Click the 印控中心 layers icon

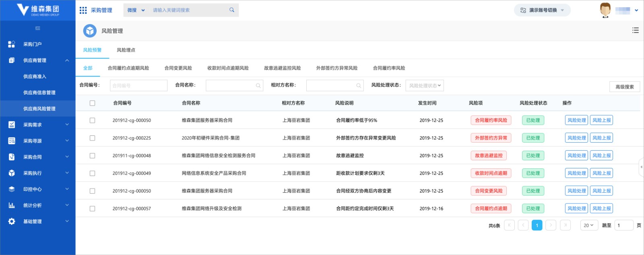tap(12, 189)
